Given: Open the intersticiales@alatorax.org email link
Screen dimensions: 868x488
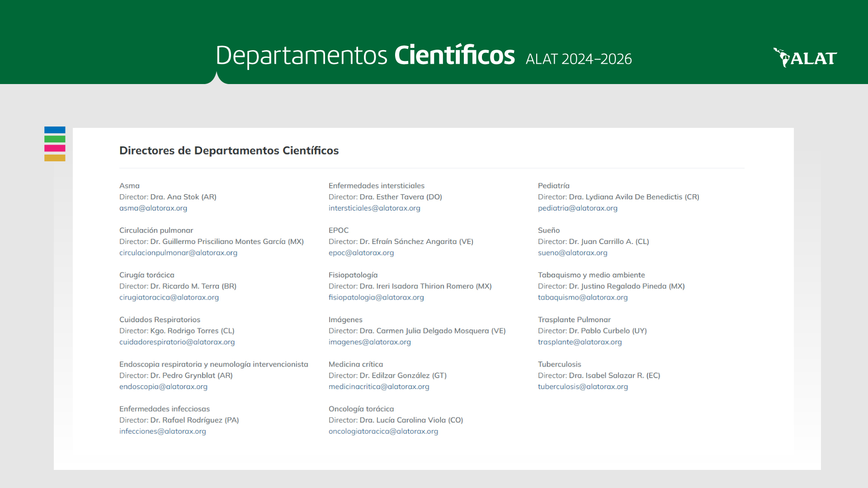Looking at the screenshot, I should (374, 208).
